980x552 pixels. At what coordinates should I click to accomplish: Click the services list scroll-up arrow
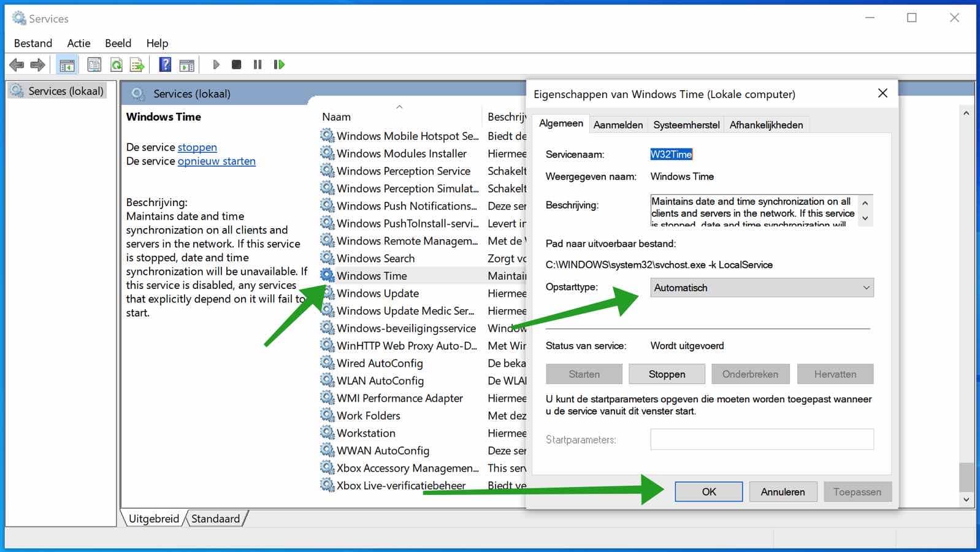(x=967, y=113)
